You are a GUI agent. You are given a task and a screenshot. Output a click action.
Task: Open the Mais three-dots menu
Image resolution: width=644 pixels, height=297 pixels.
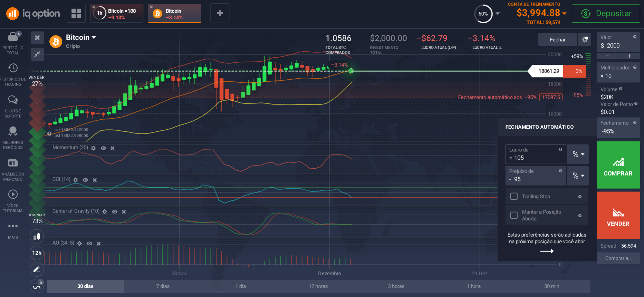(13, 226)
